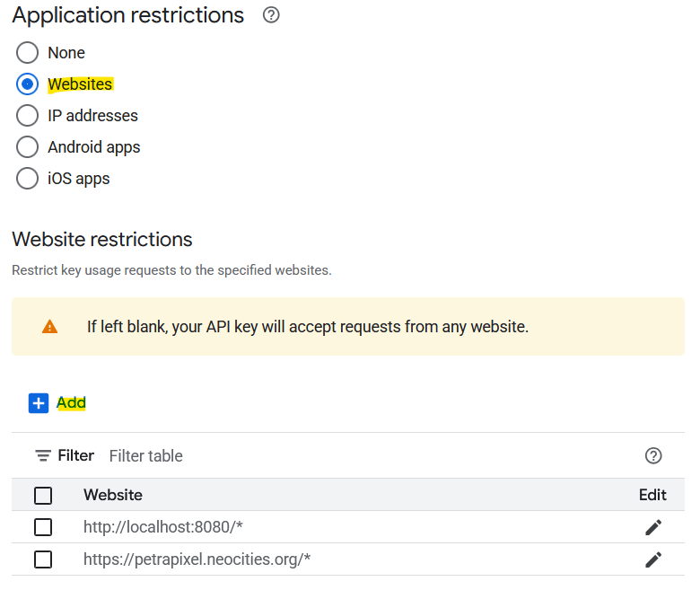Select IP addresses restriction
The height and width of the screenshot is (599, 700).
(28, 116)
